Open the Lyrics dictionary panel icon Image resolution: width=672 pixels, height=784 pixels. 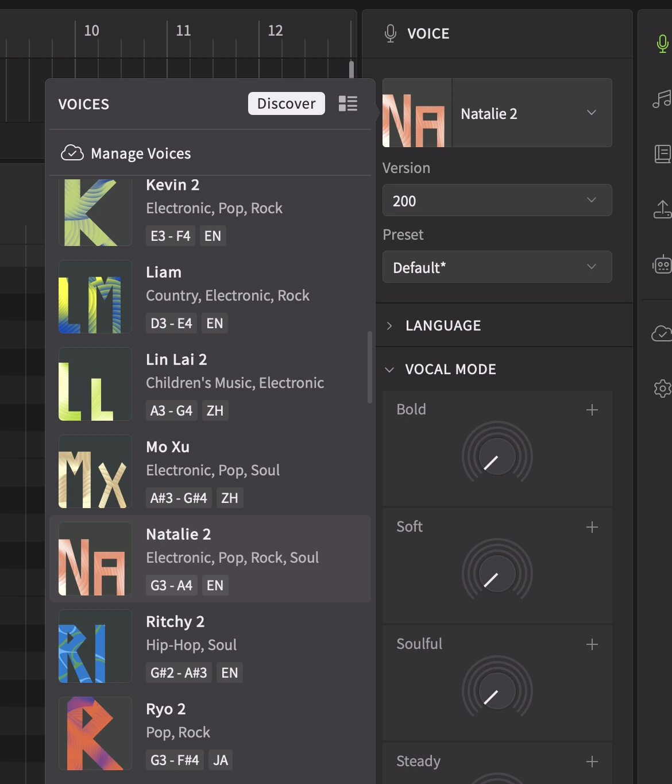[x=663, y=153]
